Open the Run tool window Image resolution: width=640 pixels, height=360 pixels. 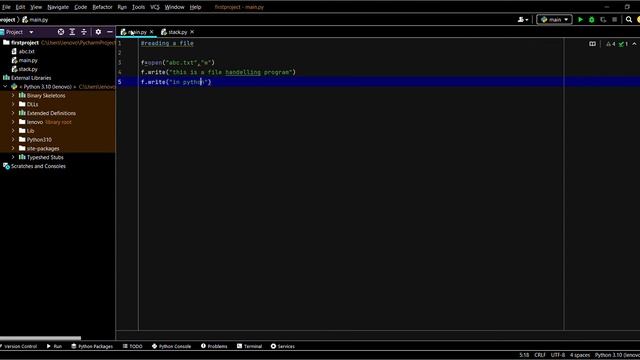point(54,346)
